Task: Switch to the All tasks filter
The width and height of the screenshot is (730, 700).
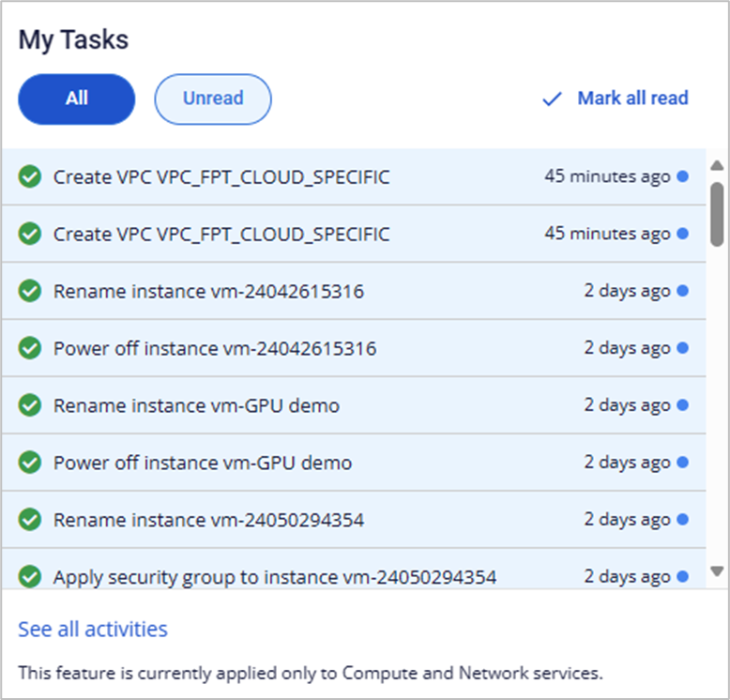Action: (77, 99)
